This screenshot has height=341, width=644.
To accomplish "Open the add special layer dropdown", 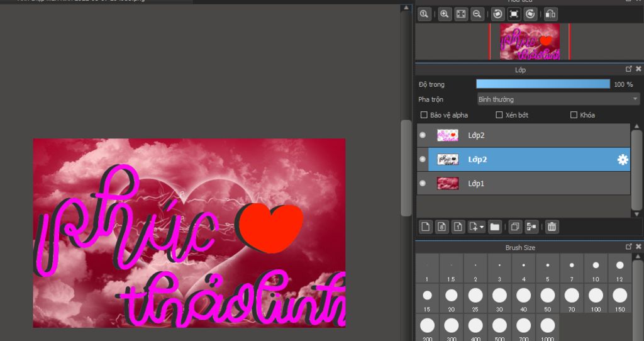I will (x=477, y=226).
